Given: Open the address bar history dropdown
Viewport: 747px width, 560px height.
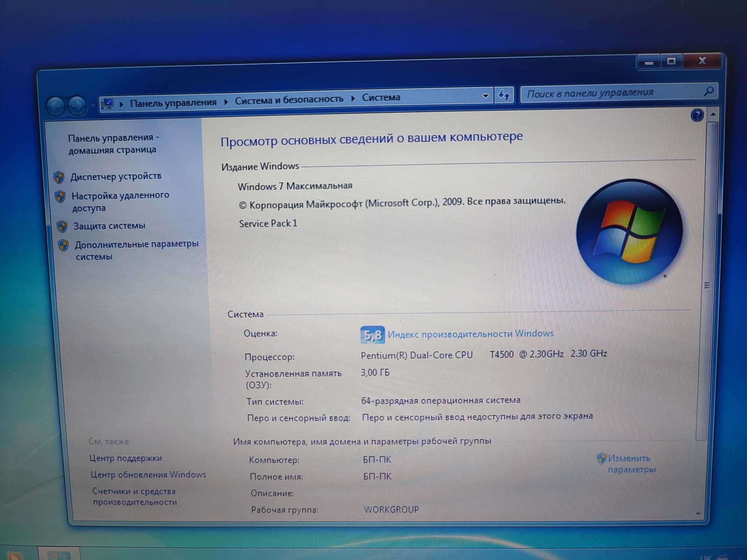Looking at the screenshot, I should pyautogui.click(x=485, y=96).
